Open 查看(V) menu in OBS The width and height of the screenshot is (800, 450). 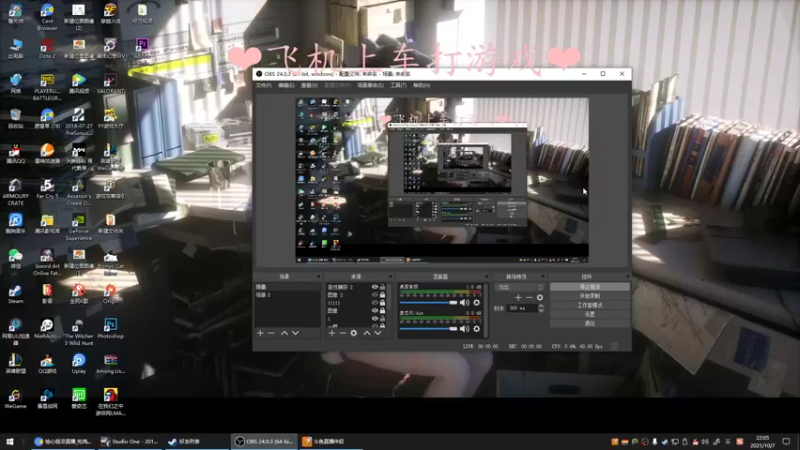point(309,85)
